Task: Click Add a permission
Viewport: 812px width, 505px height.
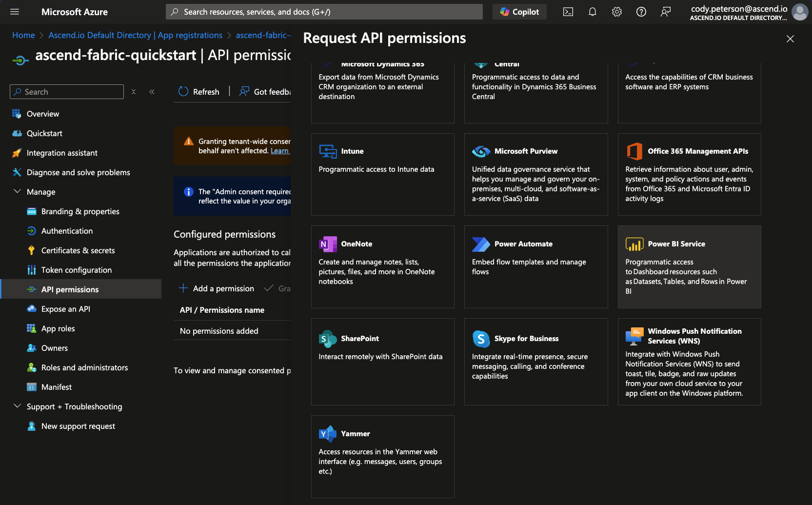Action: pyautogui.click(x=217, y=288)
